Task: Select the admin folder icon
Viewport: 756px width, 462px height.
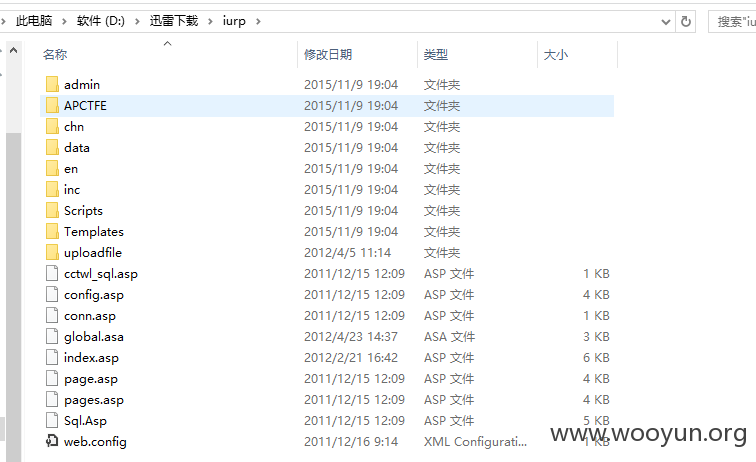Action: 53,84
